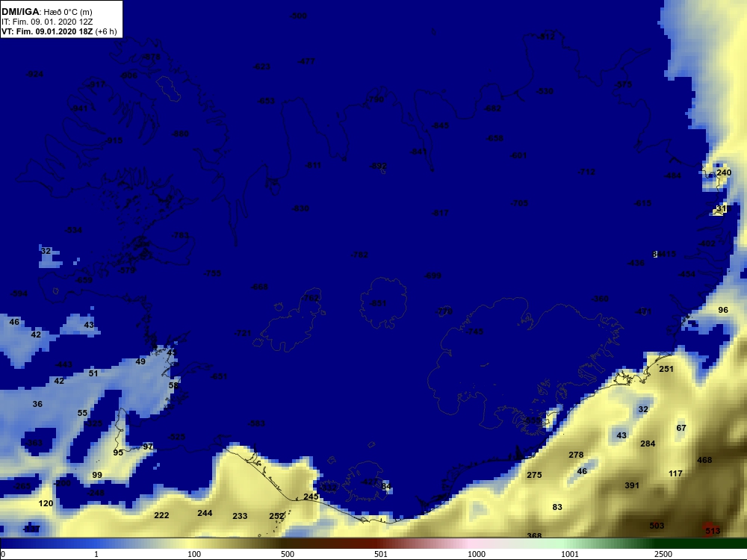
Task: Click the map value "-583"
Action: click(256, 423)
